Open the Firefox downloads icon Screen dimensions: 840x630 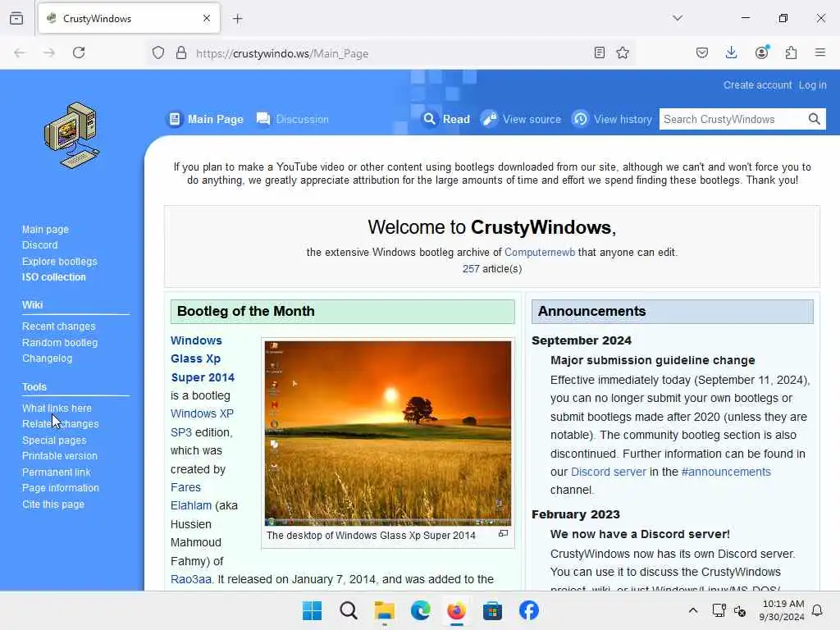(731, 52)
